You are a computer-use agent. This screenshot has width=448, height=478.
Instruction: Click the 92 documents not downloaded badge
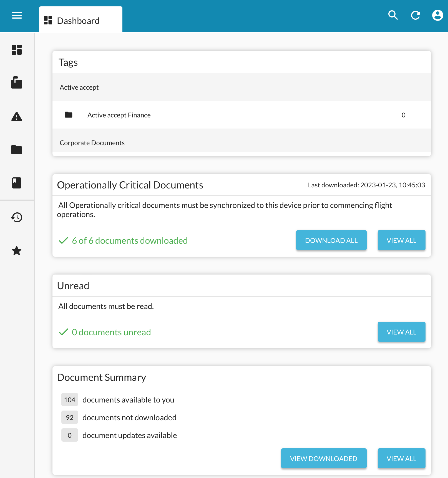[x=69, y=417]
